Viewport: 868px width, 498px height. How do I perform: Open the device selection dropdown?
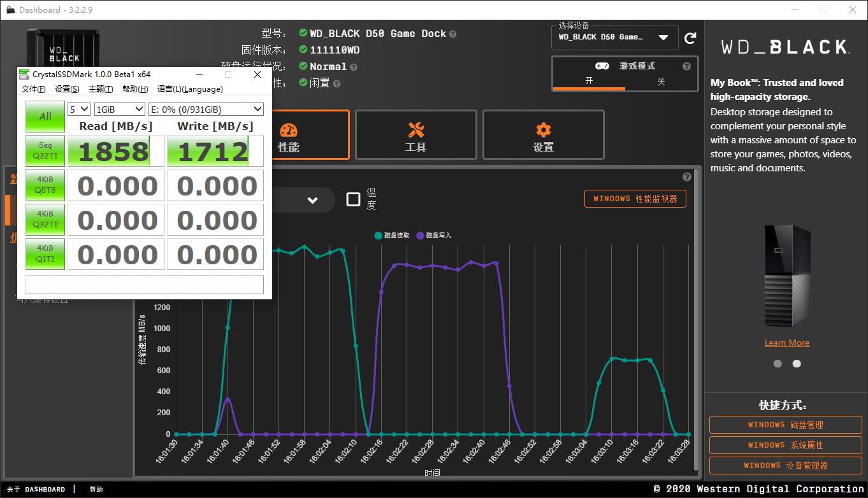point(614,37)
